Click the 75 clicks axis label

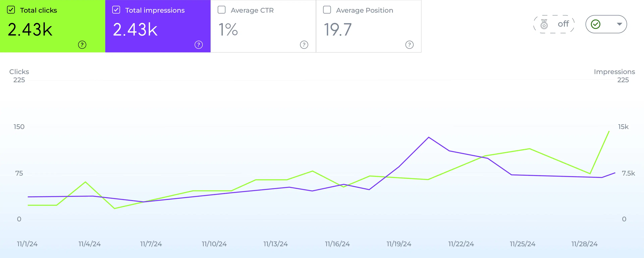pyautogui.click(x=19, y=173)
